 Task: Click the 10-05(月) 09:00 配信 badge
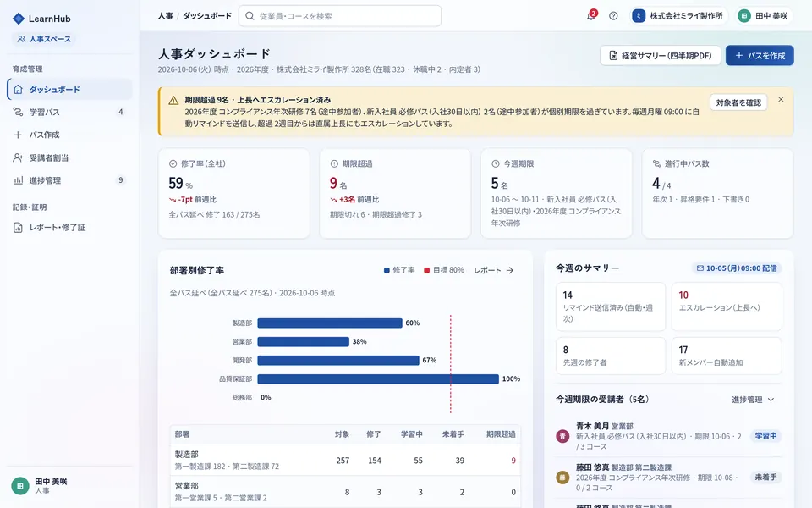point(737,268)
